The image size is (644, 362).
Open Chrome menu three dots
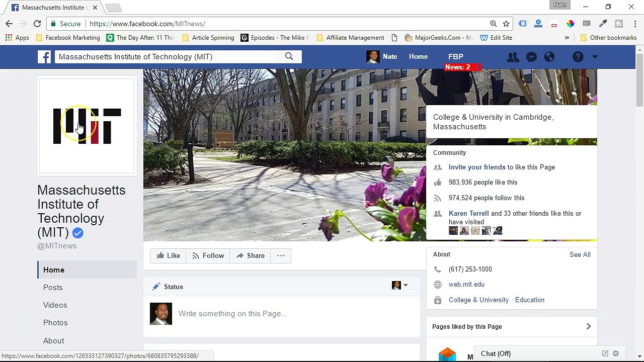point(635,24)
